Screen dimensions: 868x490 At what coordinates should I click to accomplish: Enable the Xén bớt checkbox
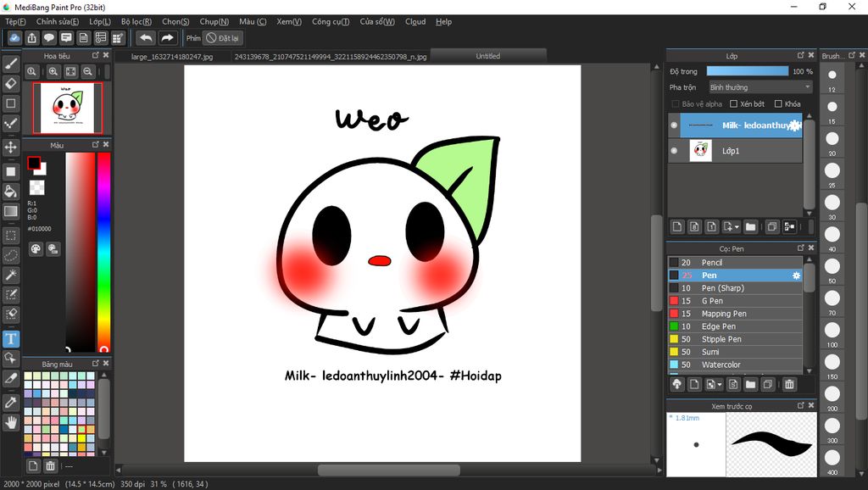point(733,103)
